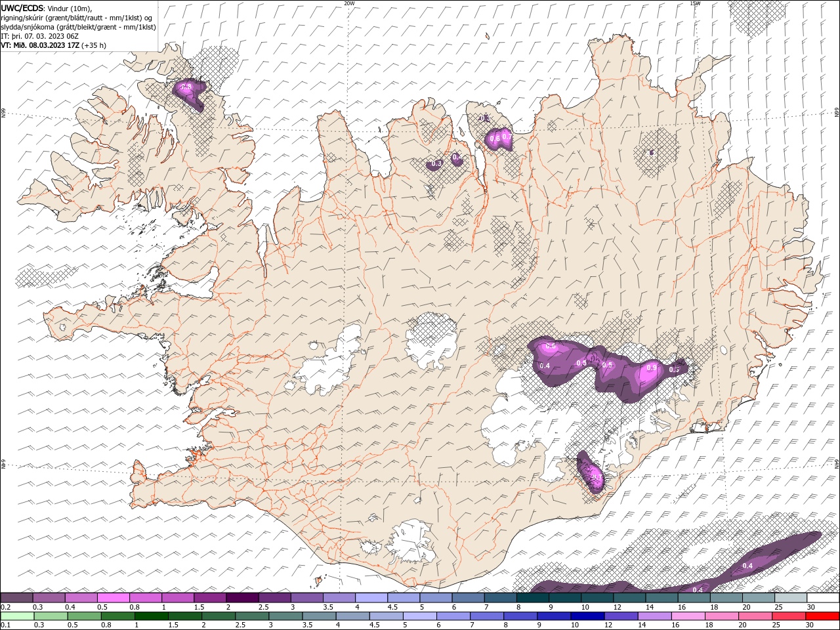840x630 pixels.
Task: Click the number 30 label on the upper scale
Action: (x=811, y=607)
